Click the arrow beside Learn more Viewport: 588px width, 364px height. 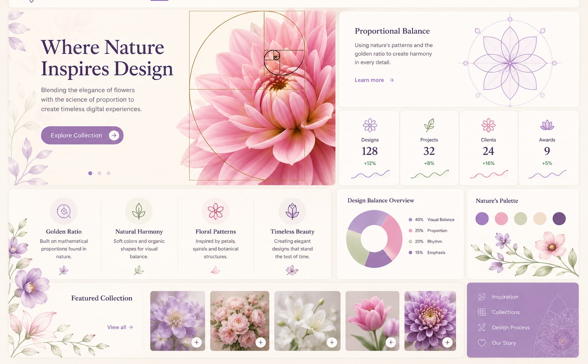pos(392,80)
